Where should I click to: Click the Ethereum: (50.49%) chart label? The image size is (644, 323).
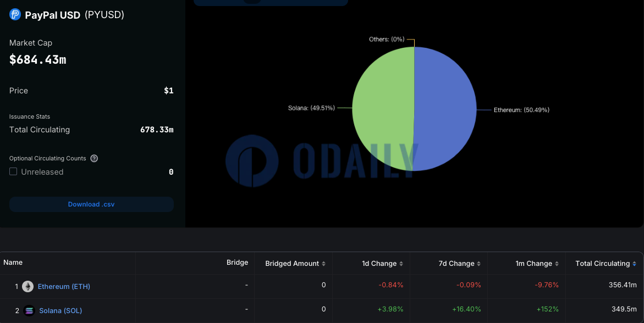(521, 110)
